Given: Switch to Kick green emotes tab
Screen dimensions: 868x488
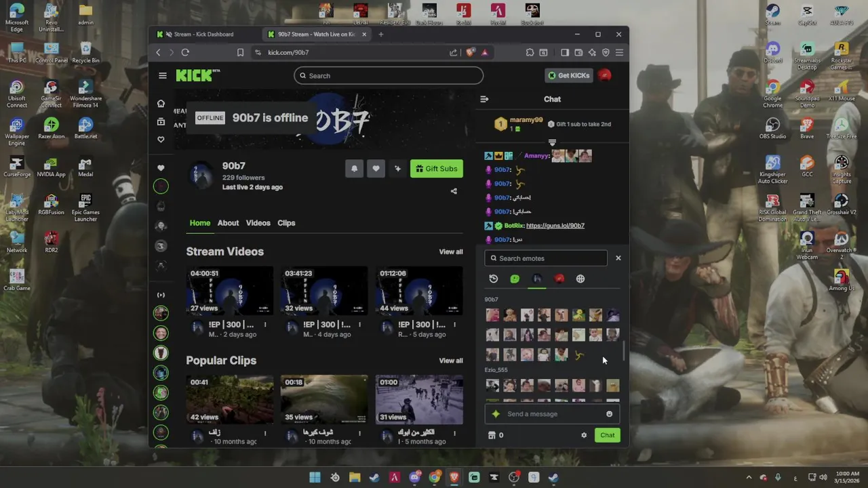Looking at the screenshot, I should (515, 279).
